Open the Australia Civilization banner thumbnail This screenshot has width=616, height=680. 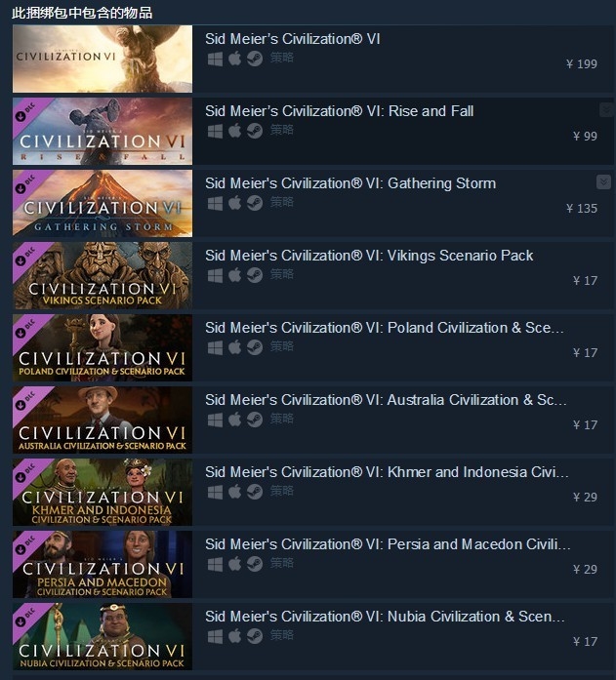click(x=103, y=420)
